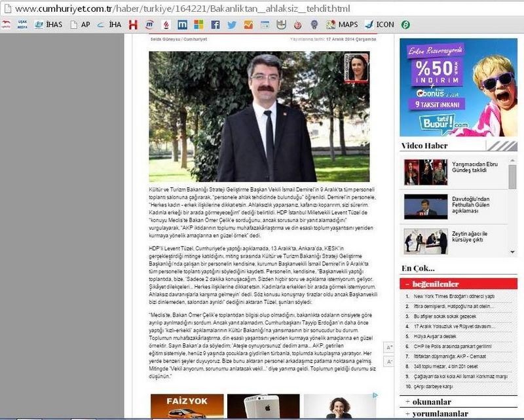Open 'Hülya Avşar'a destek' link
The height and width of the screenshot is (420, 524).
tap(434, 336)
